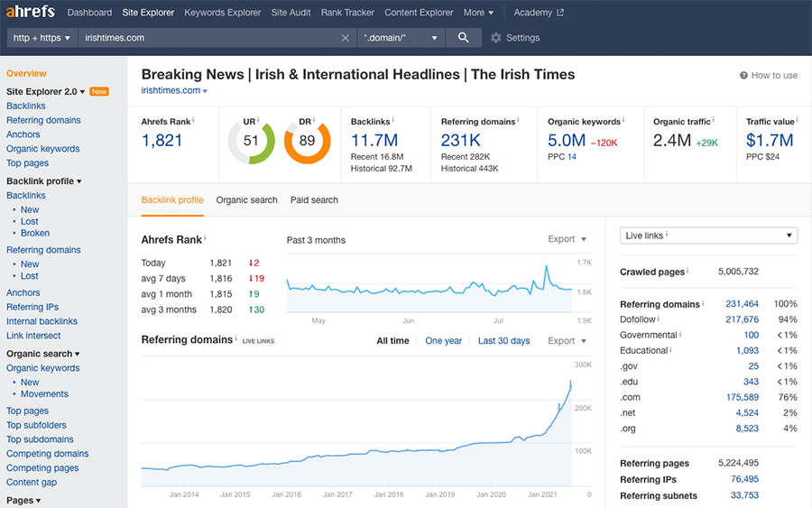Click the 231K referring domains value

pos(461,141)
